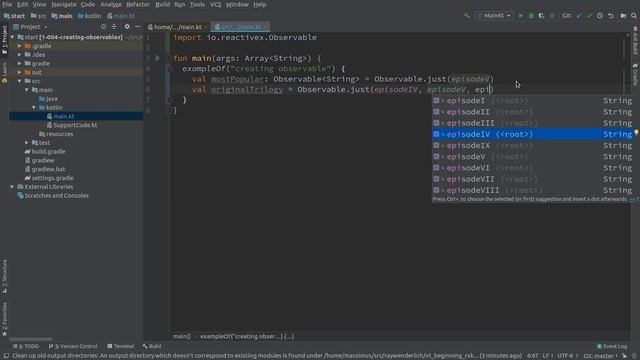The width and height of the screenshot is (640, 360).
Task: Collapse all icon in Project panel
Action: [x=114, y=27]
